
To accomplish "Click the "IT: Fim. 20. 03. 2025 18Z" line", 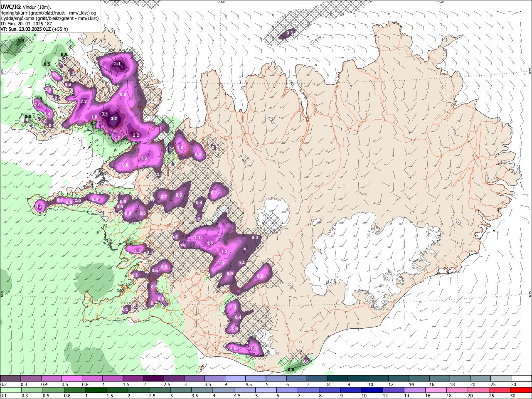I will tap(25, 24).
